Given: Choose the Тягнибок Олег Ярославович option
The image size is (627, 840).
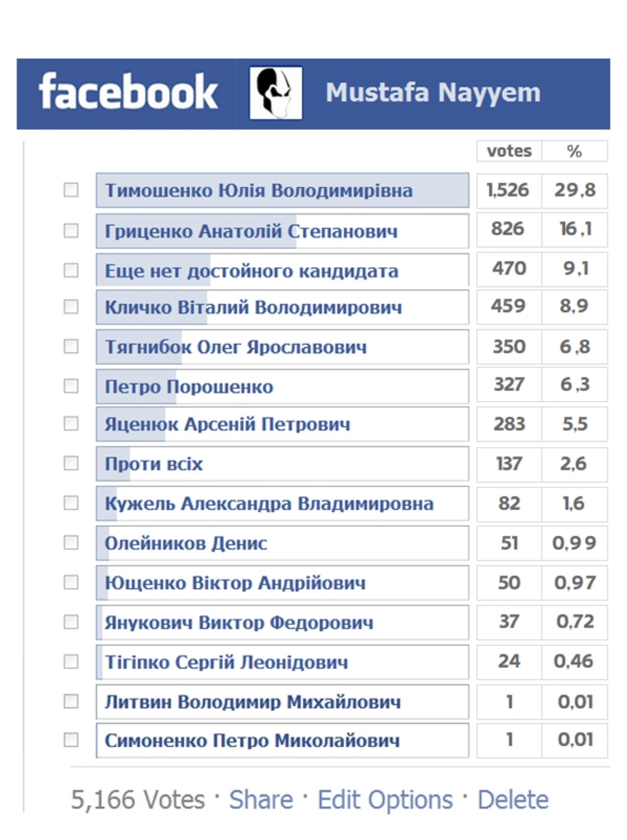Looking at the screenshot, I should coord(282,347).
